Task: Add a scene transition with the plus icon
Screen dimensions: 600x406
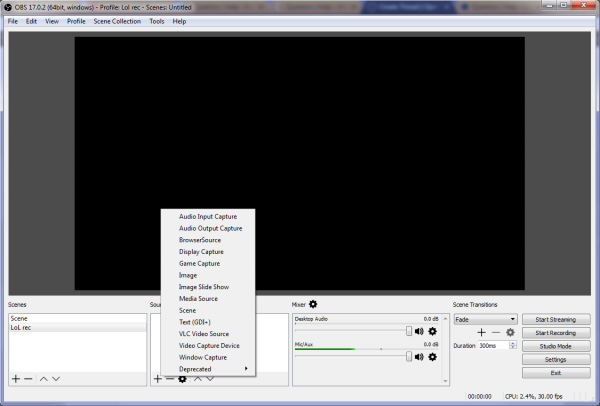Action: pyautogui.click(x=481, y=333)
